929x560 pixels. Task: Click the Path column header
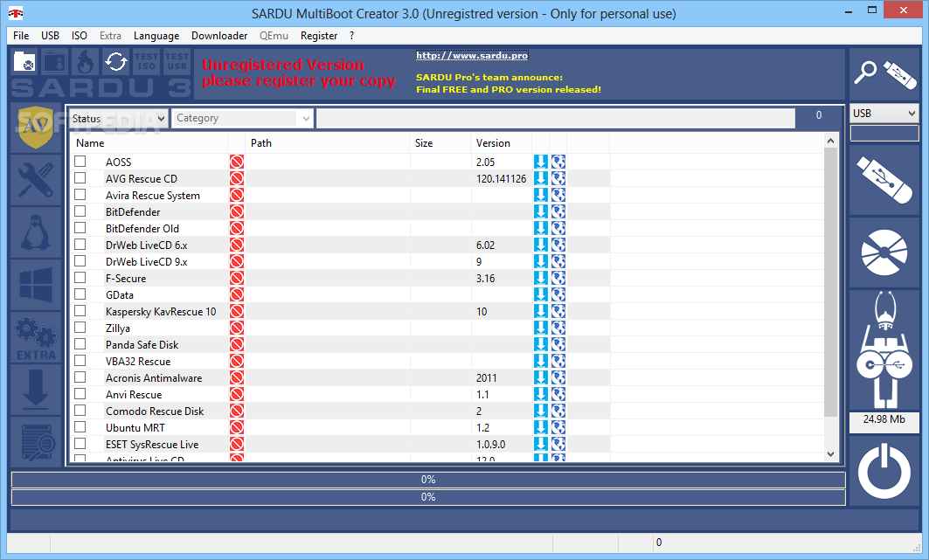click(x=328, y=142)
